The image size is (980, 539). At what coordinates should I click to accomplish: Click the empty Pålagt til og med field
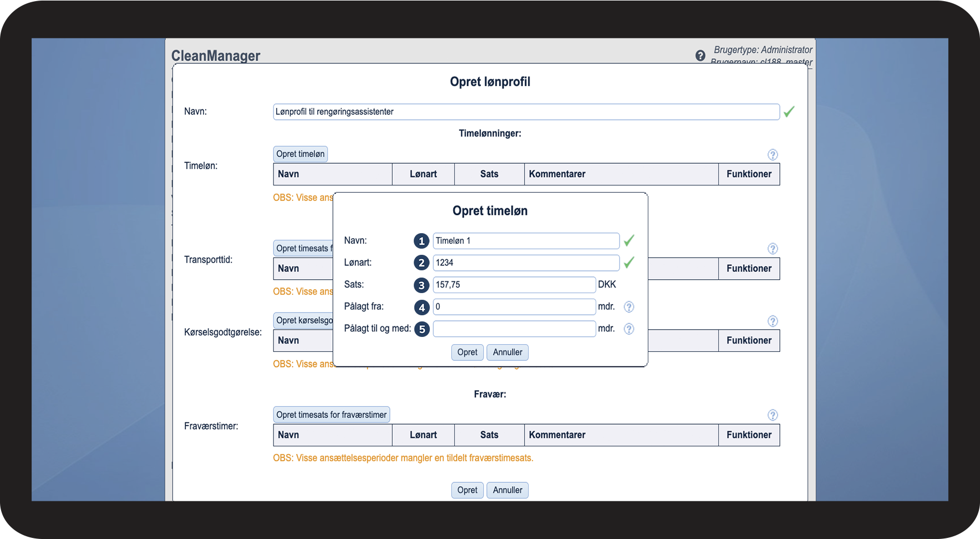tap(514, 329)
